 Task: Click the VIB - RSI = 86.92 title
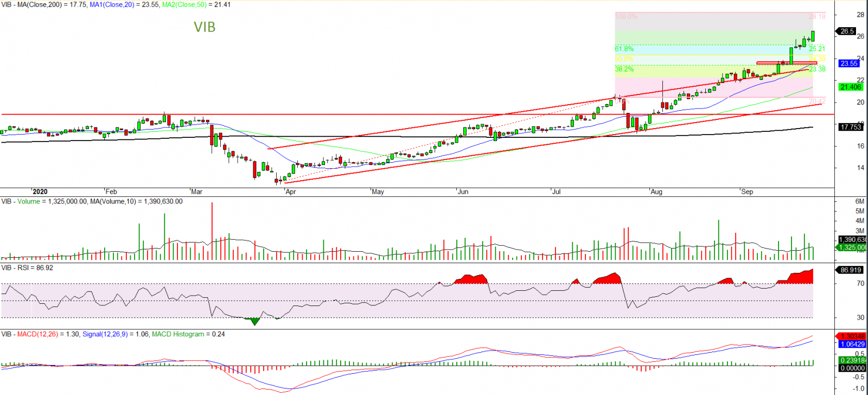click(27, 268)
